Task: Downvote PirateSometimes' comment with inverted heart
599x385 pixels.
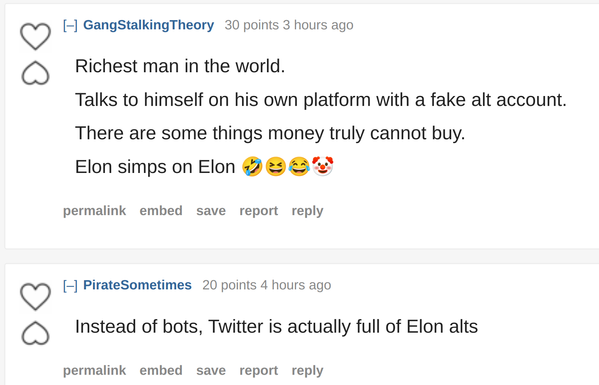Action: click(36, 333)
